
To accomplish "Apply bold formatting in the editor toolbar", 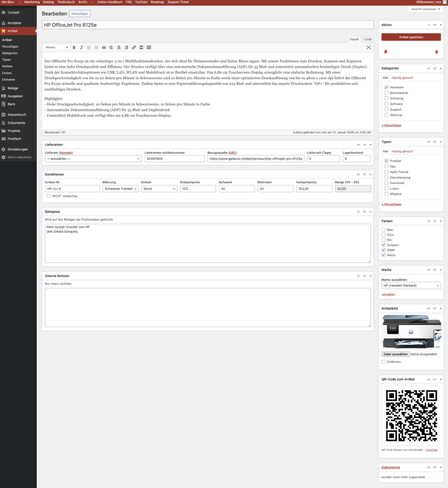I will [74, 47].
